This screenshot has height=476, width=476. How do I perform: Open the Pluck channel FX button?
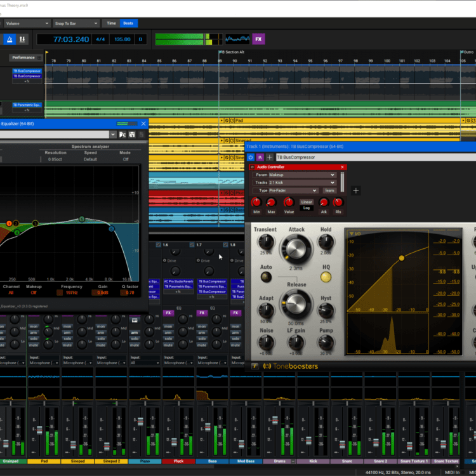point(168,313)
